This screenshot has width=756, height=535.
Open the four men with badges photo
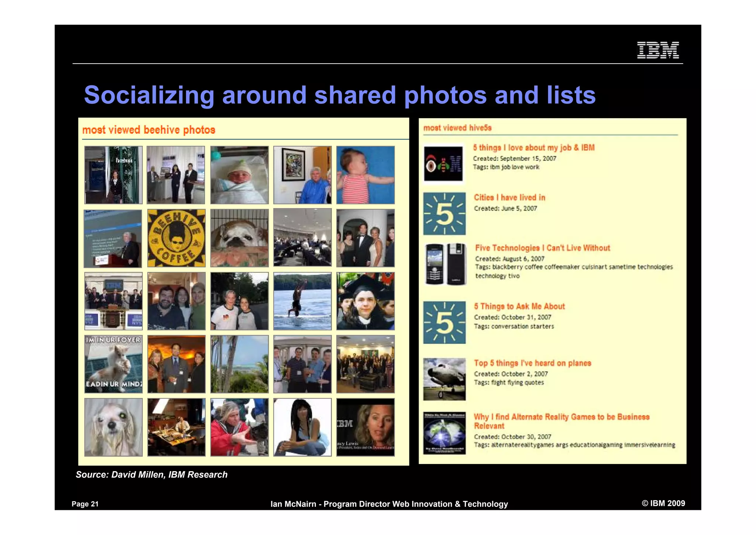[x=302, y=364]
